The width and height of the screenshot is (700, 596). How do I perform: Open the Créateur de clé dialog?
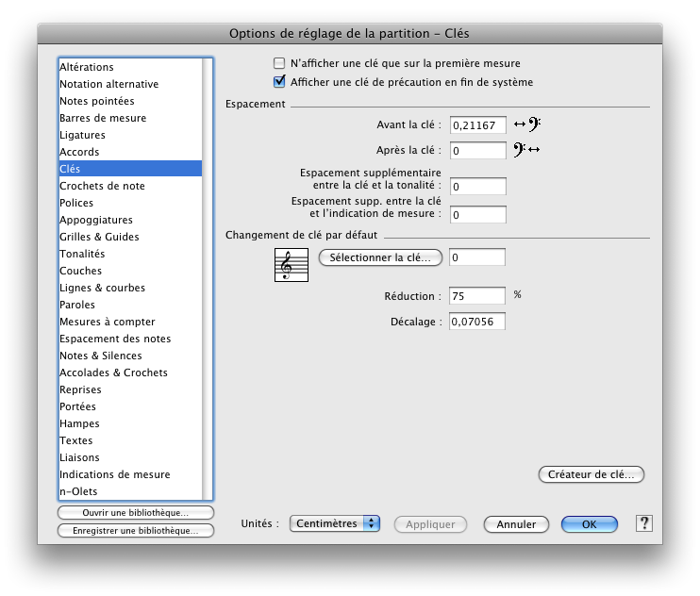pos(592,474)
